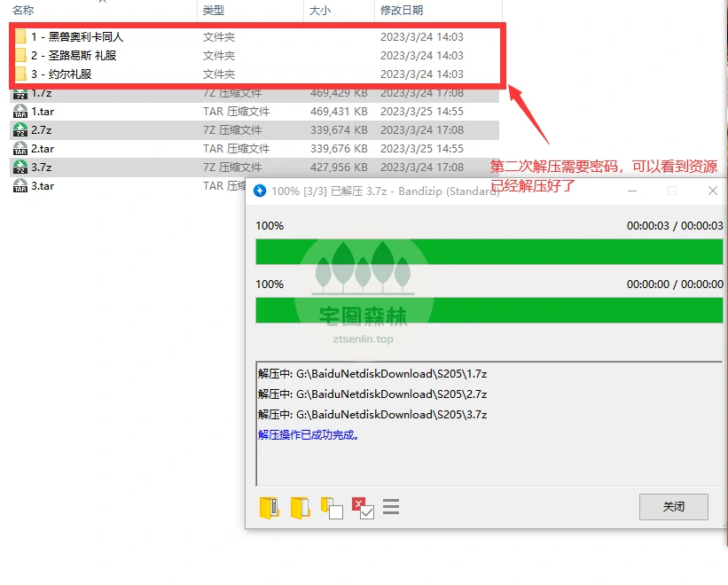Image resolution: width=728 pixels, height=585 pixels.
Task: Click the Bandizip title text 已解压 3.7z
Action: click(358, 191)
